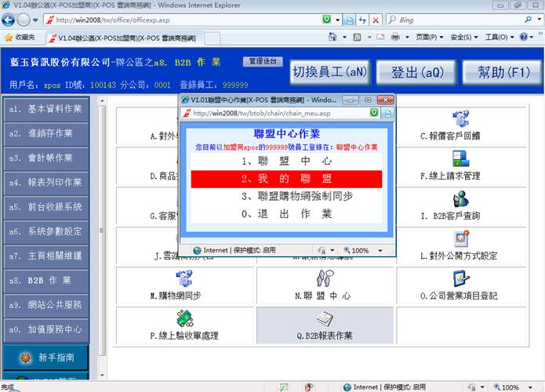The height and width of the screenshot is (392, 545).
Task: Select a3. 會計帳作業 in the sidebar
Action: coord(45,158)
